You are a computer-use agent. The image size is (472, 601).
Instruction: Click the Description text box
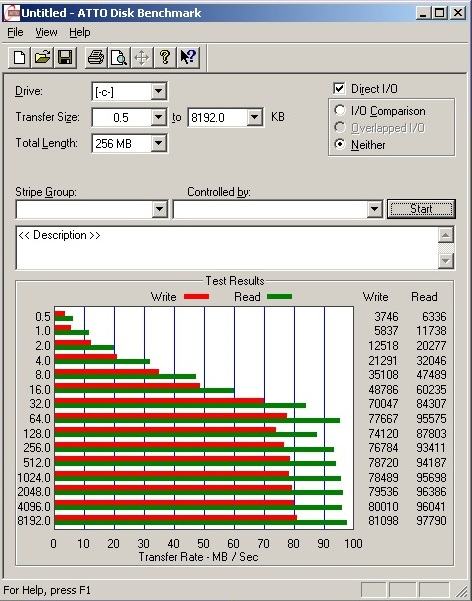(227, 248)
